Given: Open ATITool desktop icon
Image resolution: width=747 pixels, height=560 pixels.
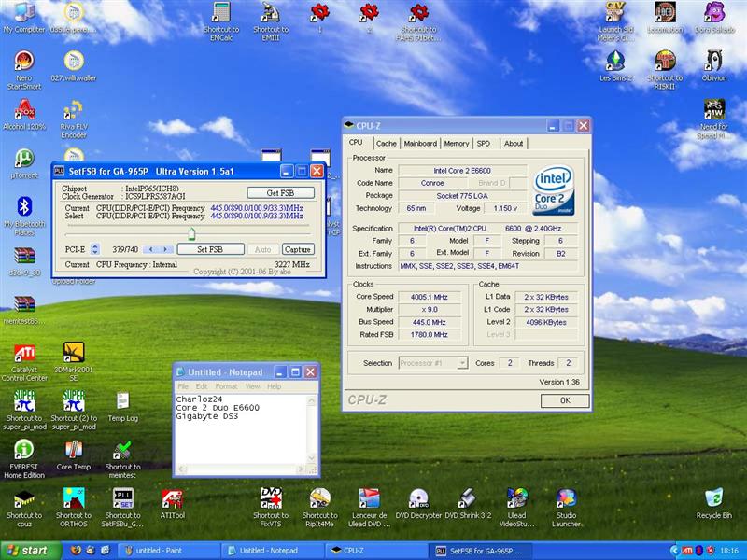Looking at the screenshot, I should coord(172,504).
